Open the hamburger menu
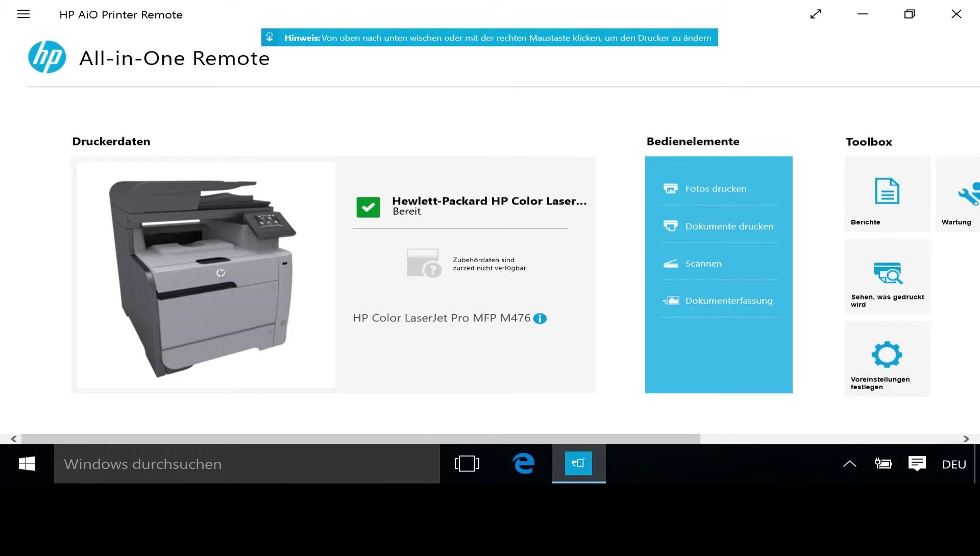The height and width of the screenshot is (556, 980). (23, 14)
